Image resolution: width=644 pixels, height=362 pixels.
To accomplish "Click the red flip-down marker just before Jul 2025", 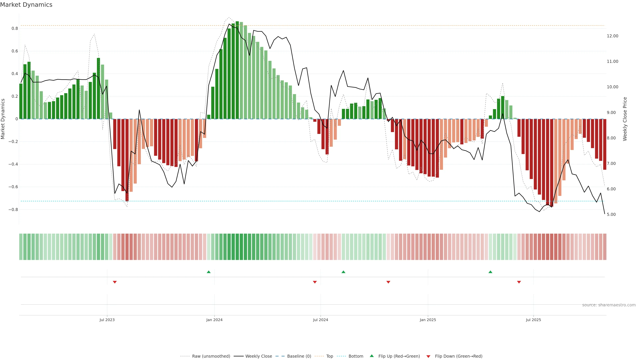I will (x=519, y=282).
